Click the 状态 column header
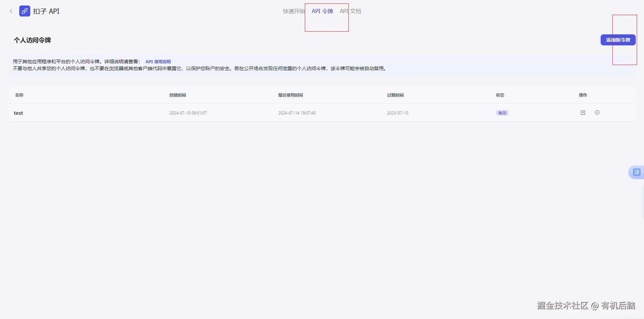This screenshot has width=644, height=319. point(500,95)
